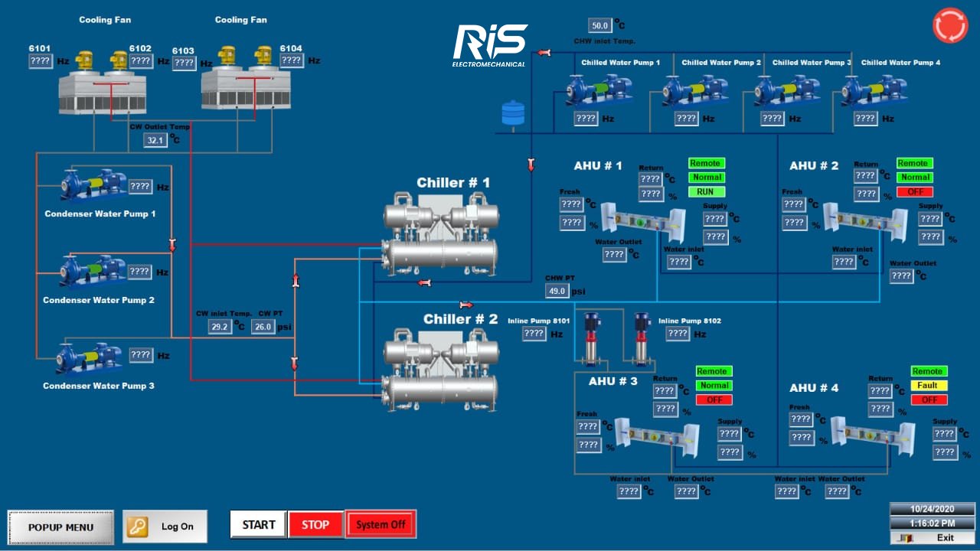Viewport: 980px width, 551px height.
Task: Click the Log On button
Action: point(165,527)
